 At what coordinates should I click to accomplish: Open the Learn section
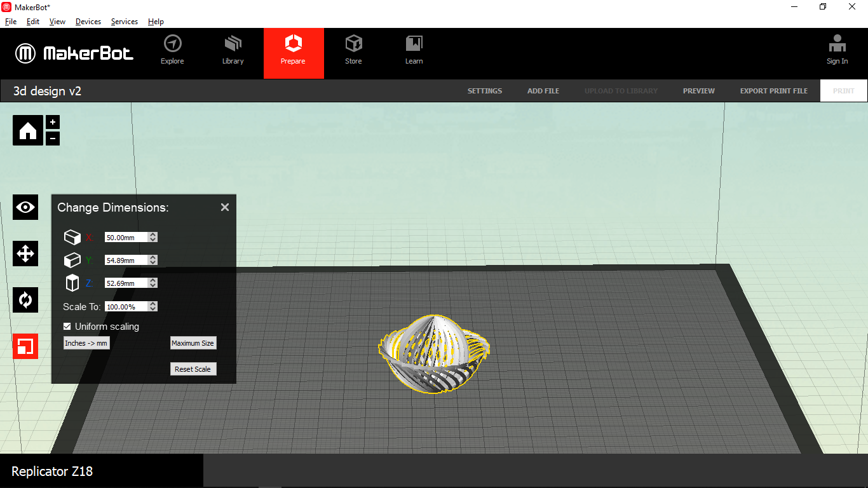(414, 50)
